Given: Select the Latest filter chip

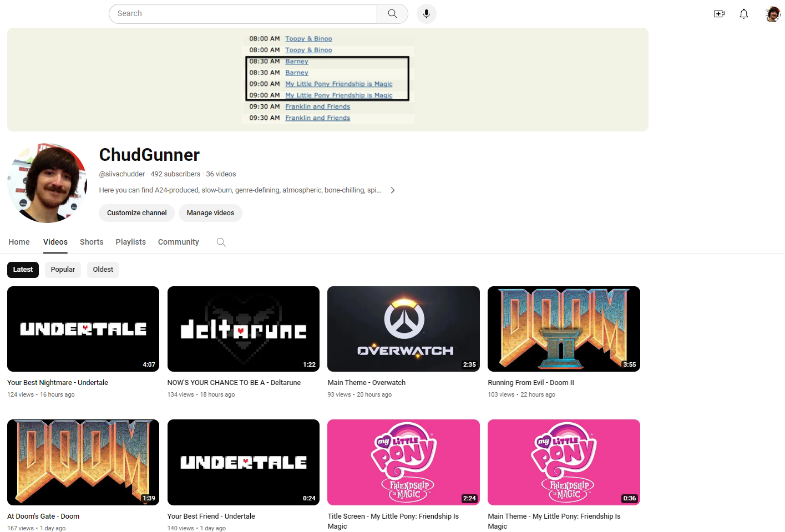Looking at the screenshot, I should point(23,270).
